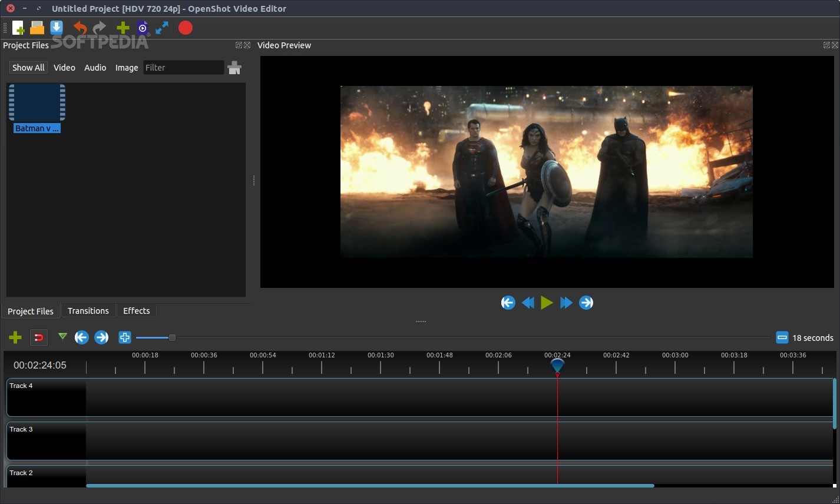840x504 pixels.
Task: Add a track with the timeline green plus
Action: tap(15, 337)
